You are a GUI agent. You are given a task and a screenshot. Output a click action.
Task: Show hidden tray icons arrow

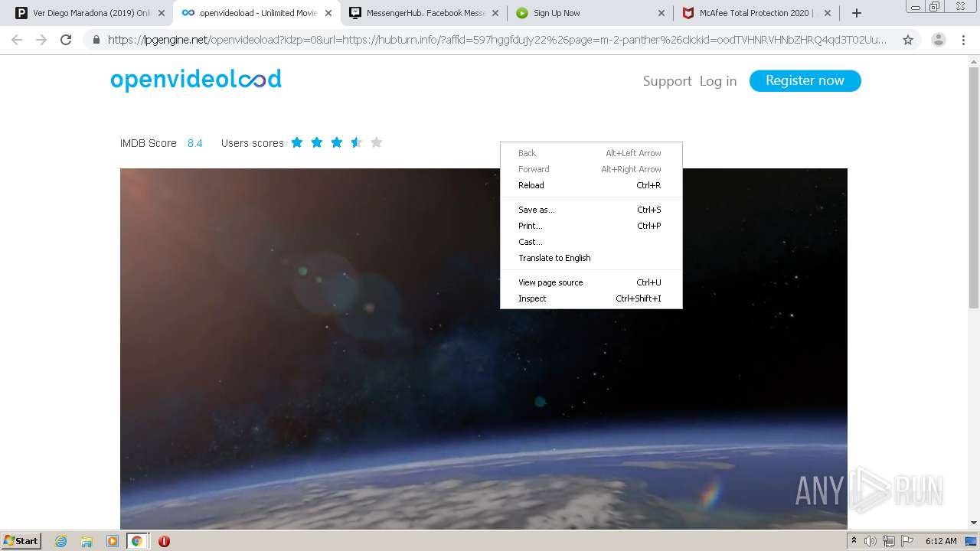coord(854,541)
